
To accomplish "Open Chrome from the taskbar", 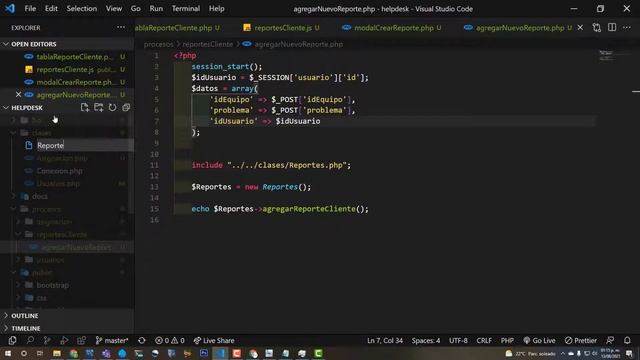I will click(73, 353).
